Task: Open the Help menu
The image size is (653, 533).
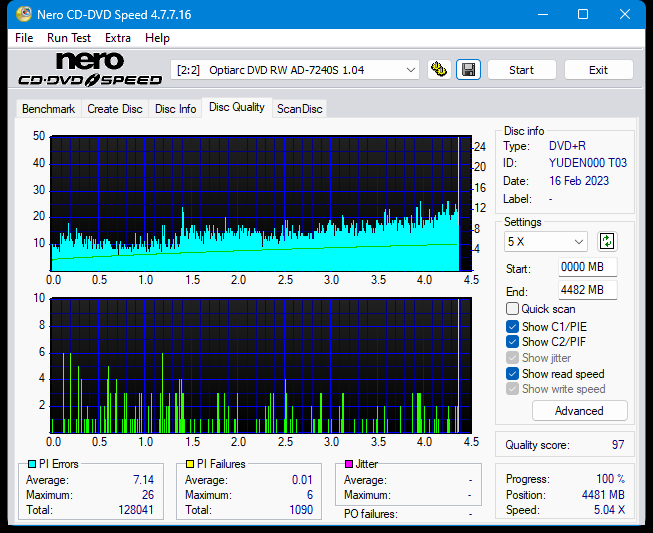Action: 157,38
